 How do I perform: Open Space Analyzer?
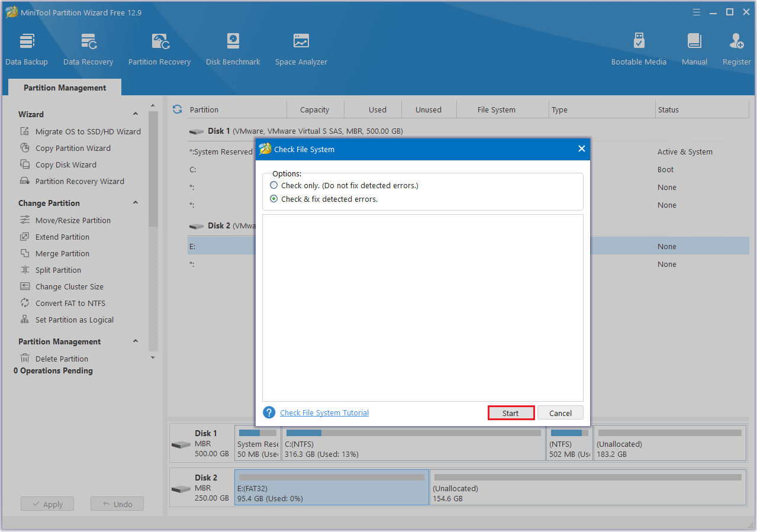(301, 50)
